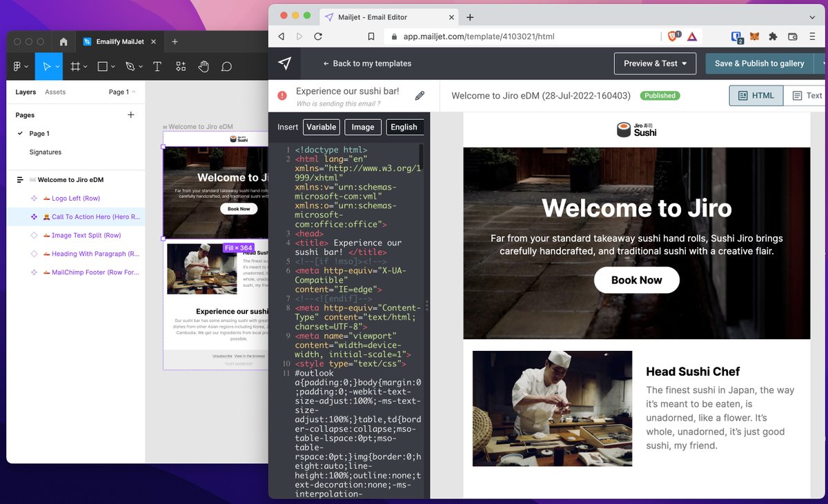Click the Book Now button in preview

coord(637,280)
